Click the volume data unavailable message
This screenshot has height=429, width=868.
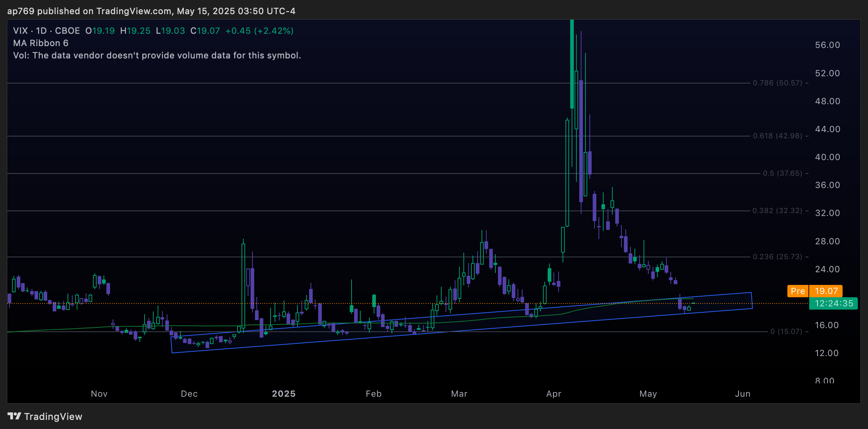click(157, 56)
